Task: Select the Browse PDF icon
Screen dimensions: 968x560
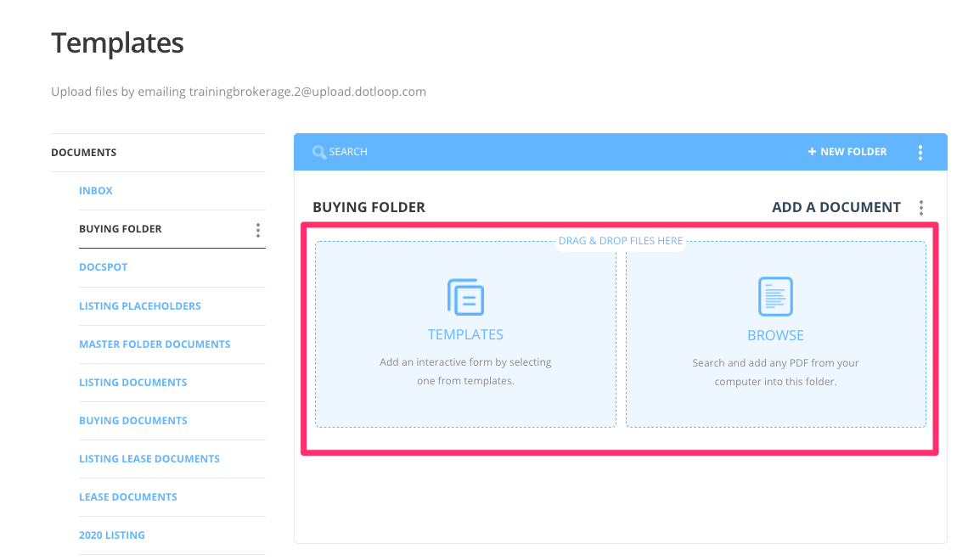Action: 775,294
